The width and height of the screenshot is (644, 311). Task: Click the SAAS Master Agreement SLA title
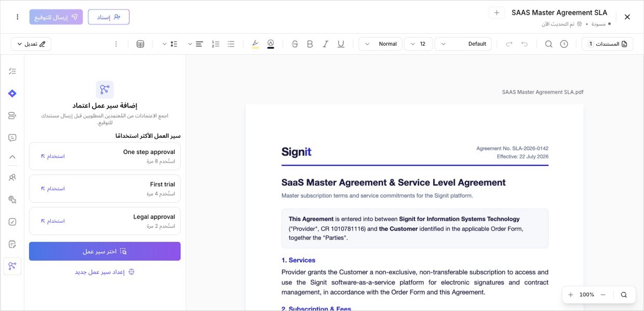(x=559, y=12)
